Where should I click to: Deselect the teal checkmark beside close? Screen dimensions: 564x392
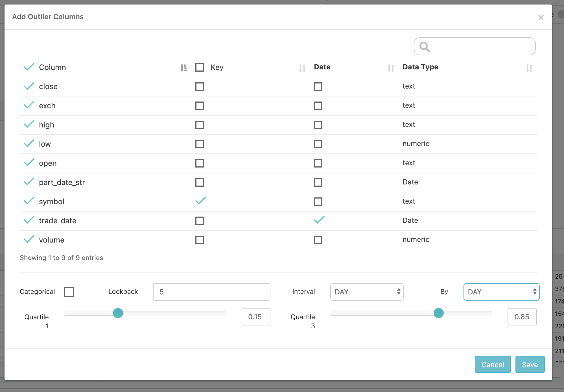pyautogui.click(x=29, y=85)
